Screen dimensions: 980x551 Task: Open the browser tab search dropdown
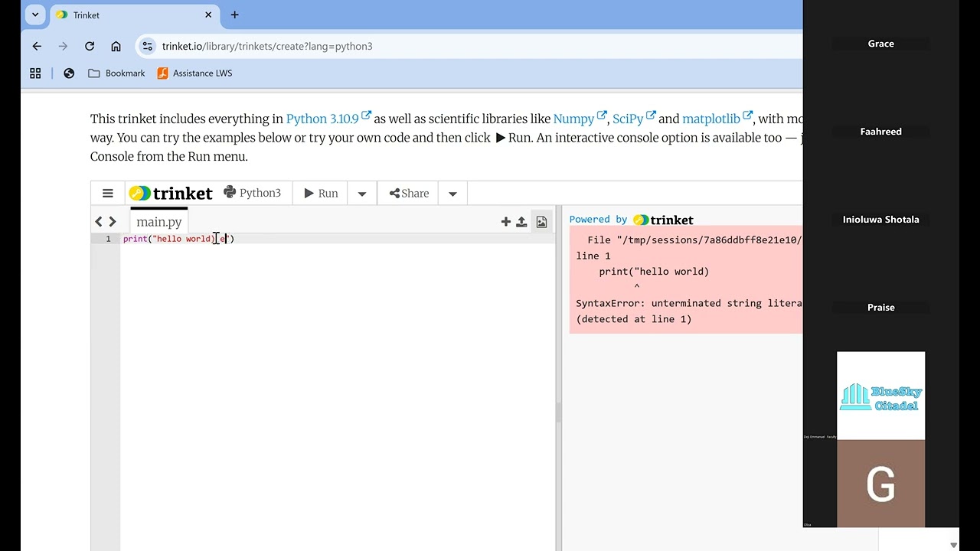35,15
